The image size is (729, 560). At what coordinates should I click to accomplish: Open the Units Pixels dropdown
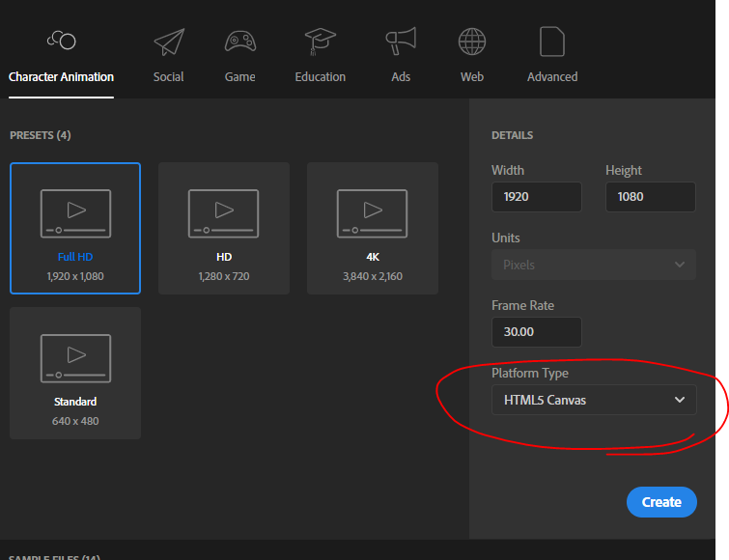click(x=594, y=265)
